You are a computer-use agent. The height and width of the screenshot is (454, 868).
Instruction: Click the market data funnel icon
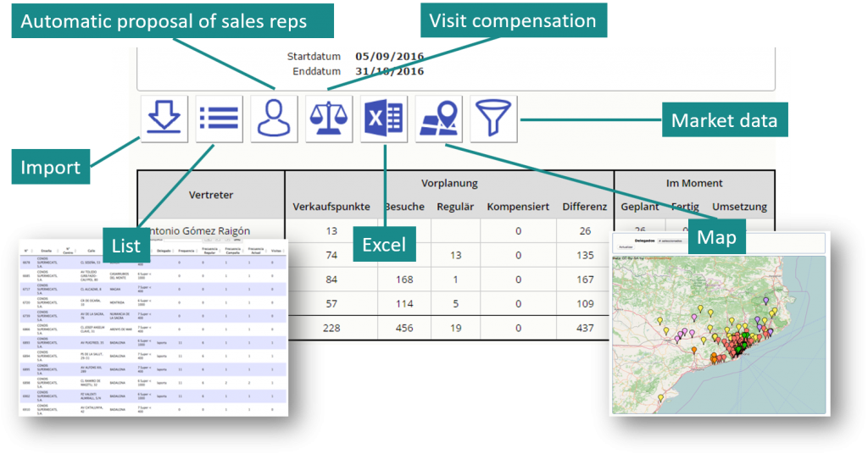tap(493, 119)
